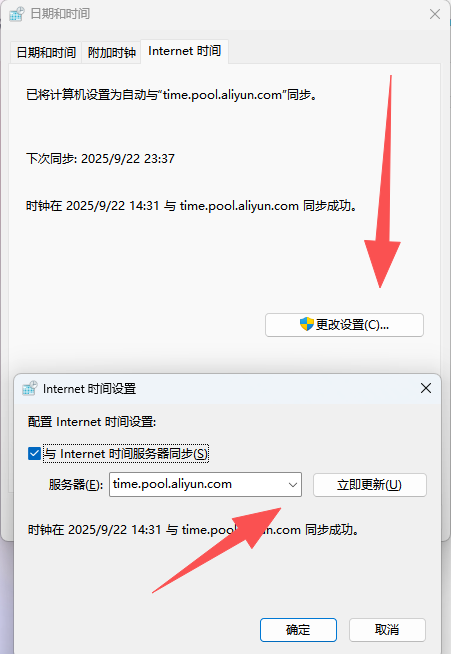Switch to the 日期和时间 tab

46,53
